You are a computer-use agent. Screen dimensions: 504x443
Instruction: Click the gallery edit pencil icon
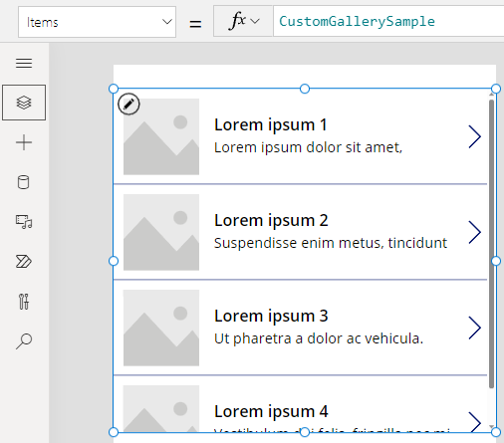coord(128,105)
